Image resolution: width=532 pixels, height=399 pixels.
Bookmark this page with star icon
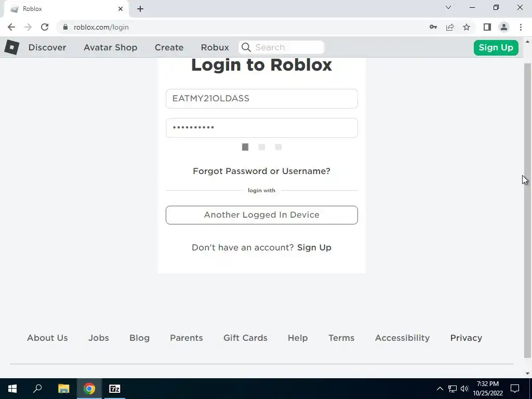(x=467, y=27)
